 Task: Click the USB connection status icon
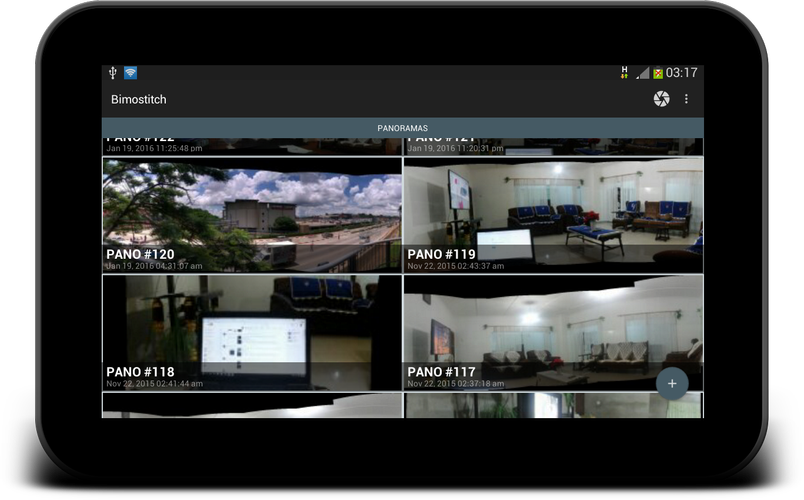pos(113,73)
